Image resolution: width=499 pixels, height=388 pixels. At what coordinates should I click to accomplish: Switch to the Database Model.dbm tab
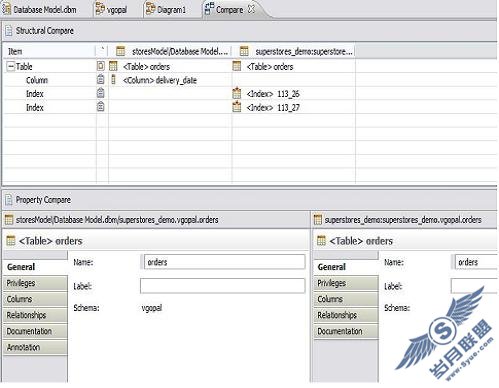(x=40, y=9)
